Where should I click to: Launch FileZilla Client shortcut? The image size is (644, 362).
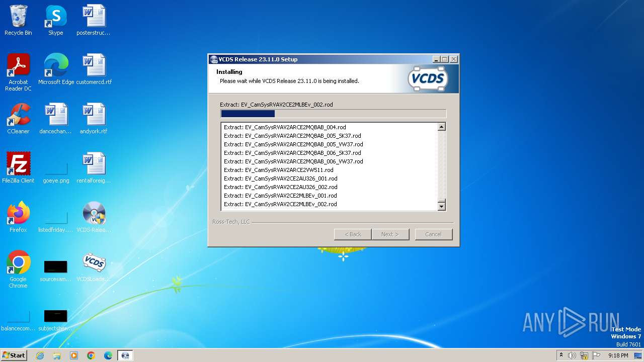click(18, 168)
